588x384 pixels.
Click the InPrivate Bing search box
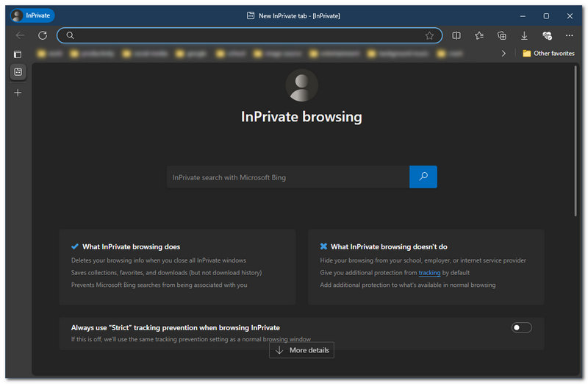pos(287,177)
